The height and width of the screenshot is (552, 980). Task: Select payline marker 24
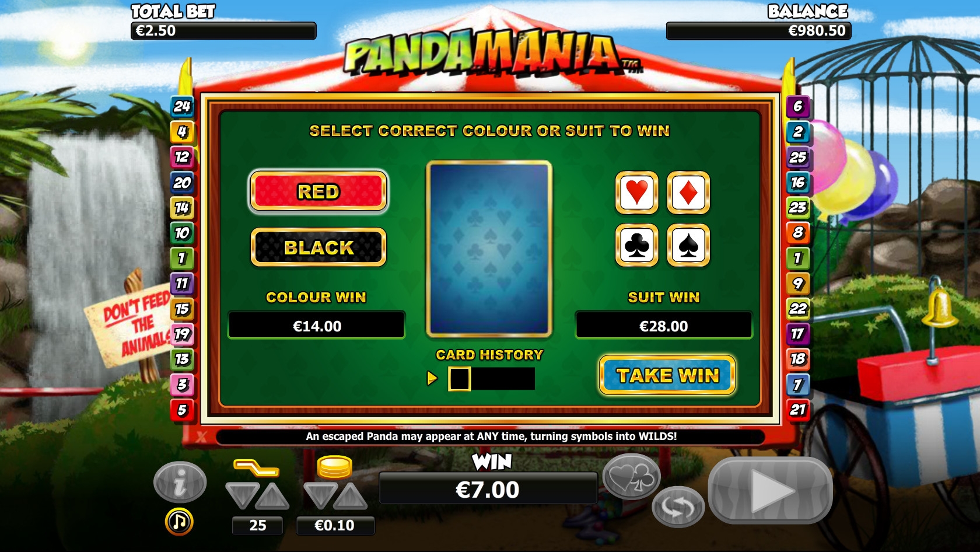(x=181, y=106)
